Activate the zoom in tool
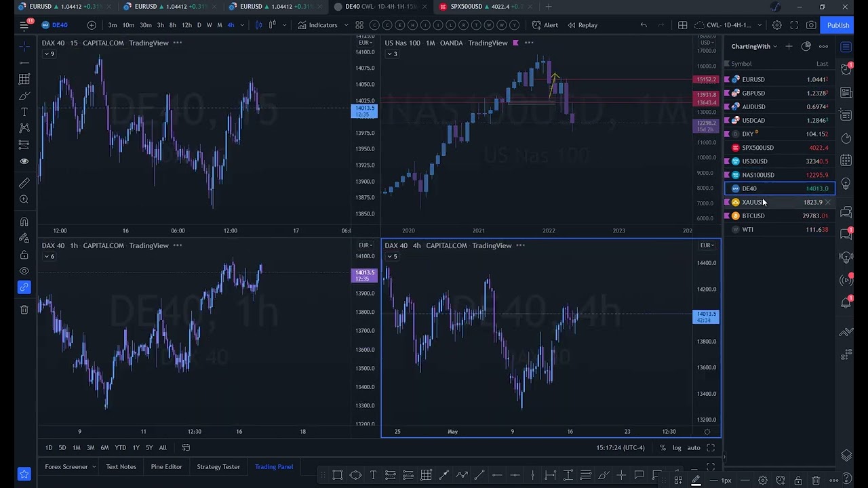This screenshot has height=488, width=868. [x=24, y=199]
